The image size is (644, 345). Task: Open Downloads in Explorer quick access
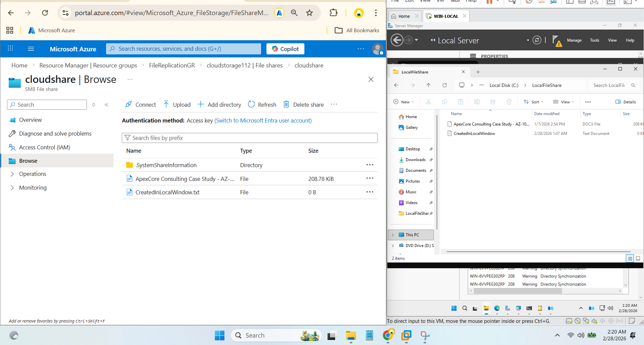click(415, 160)
